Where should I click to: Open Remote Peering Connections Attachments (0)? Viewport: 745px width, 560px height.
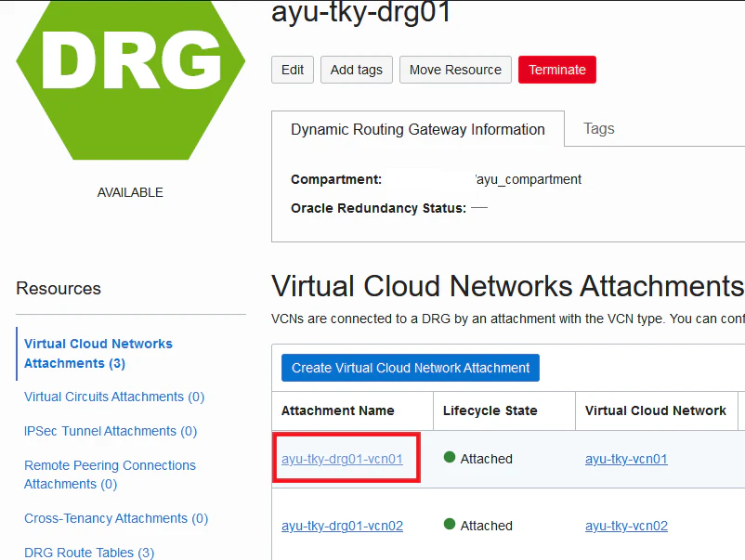(110, 475)
